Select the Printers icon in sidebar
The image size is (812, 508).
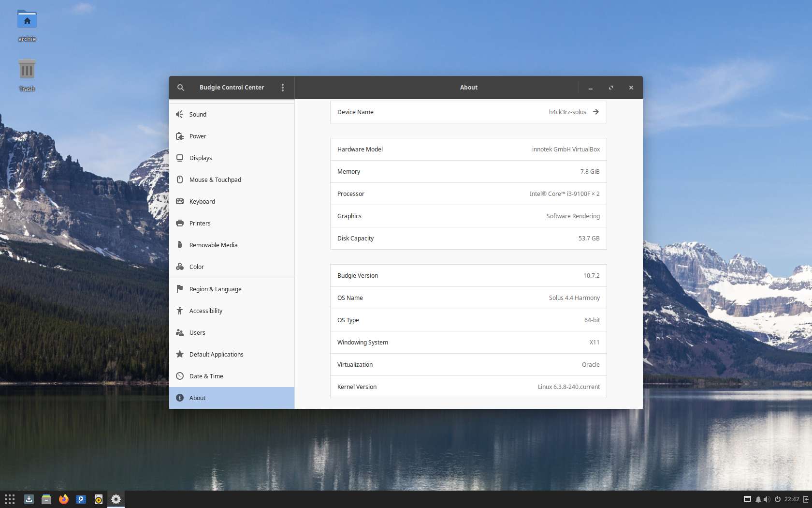(x=180, y=223)
